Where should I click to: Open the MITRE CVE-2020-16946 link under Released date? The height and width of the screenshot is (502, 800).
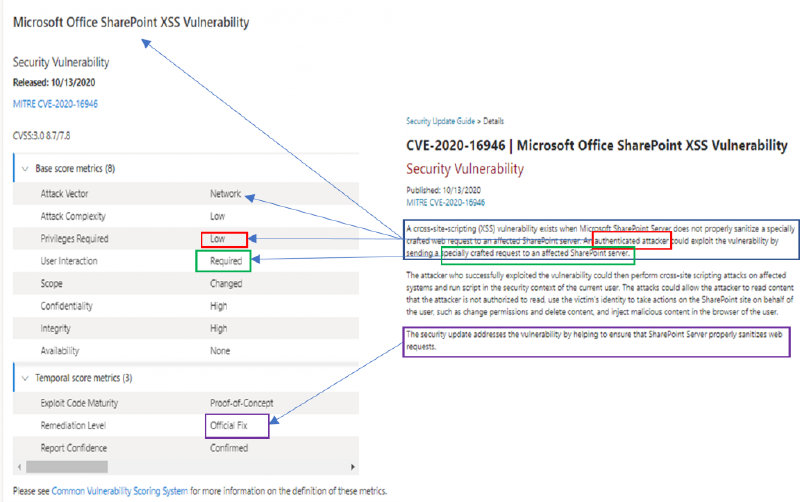coord(55,104)
